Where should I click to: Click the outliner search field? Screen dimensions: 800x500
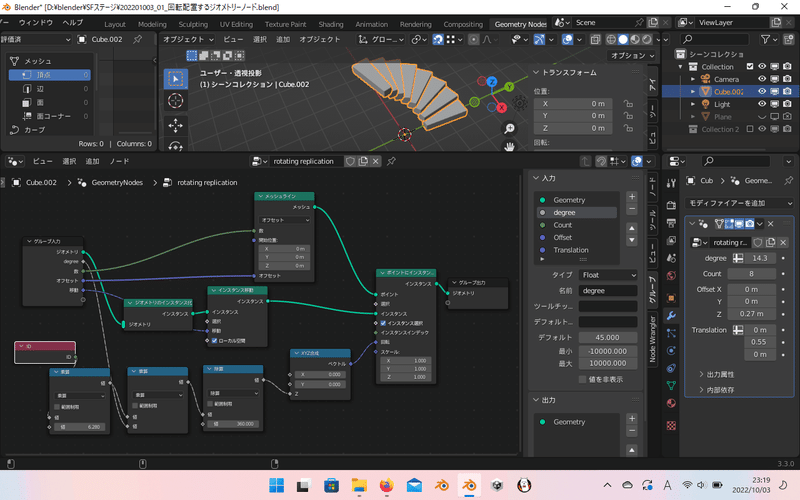point(715,39)
